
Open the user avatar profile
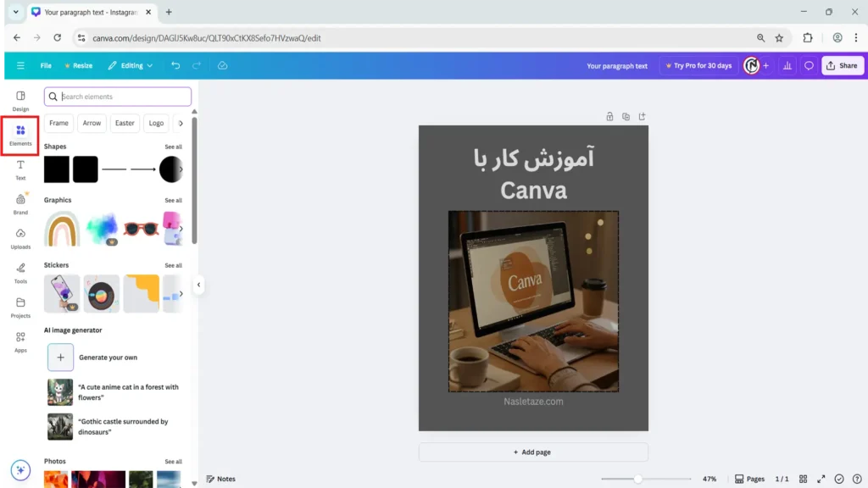751,65
